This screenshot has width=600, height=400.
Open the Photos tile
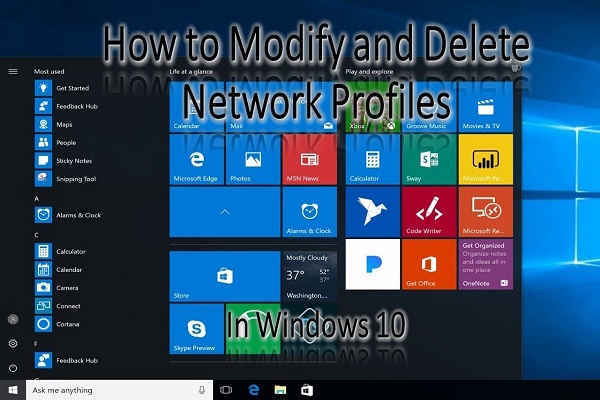point(253,159)
